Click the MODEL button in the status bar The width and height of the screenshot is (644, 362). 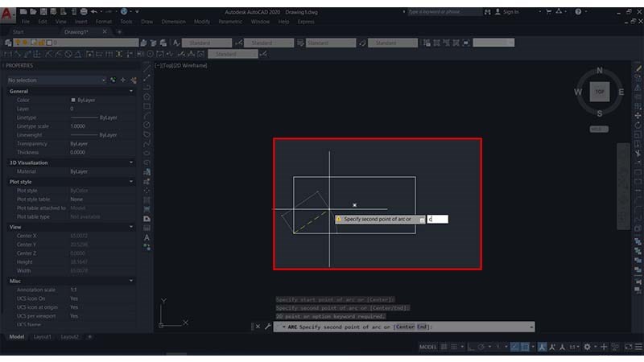coord(428,347)
